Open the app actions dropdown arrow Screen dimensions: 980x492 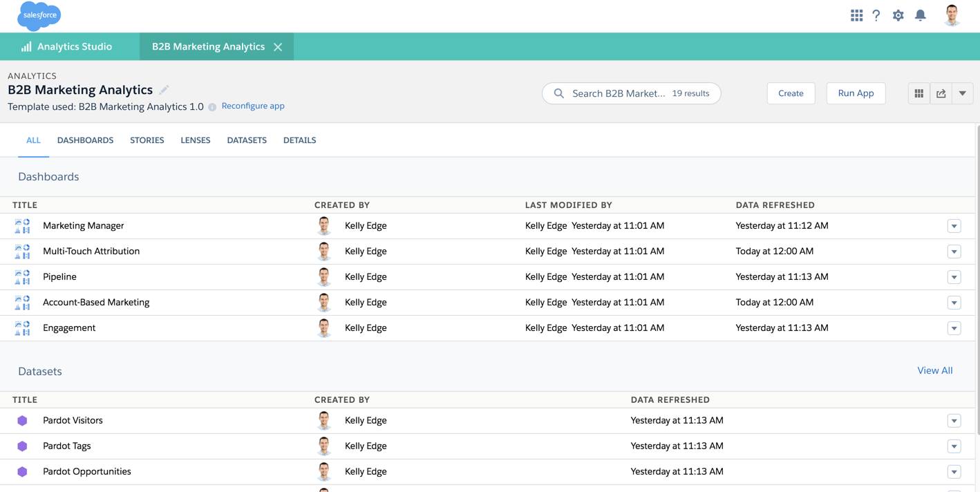[x=962, y=93]
